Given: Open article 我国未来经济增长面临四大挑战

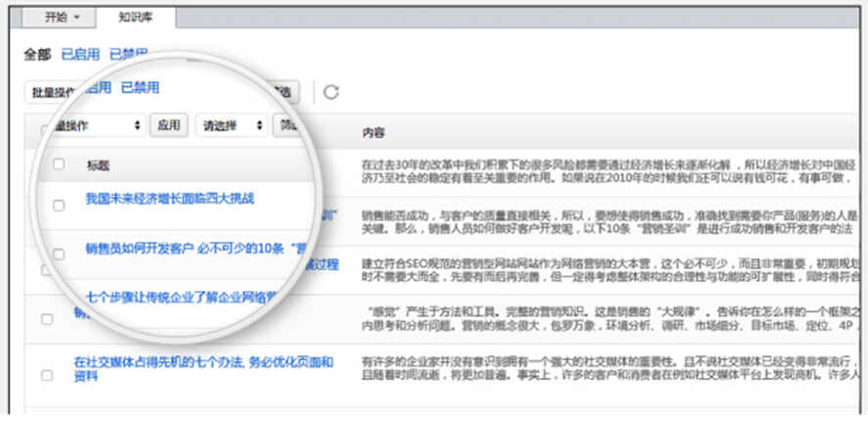Looking at the screenshot, I should point(170,199).
